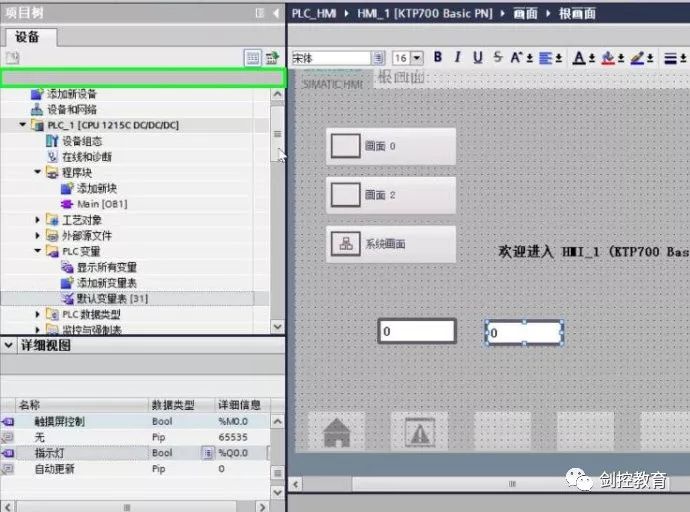Expand the PLC 数据类型 folder

point(37,314)
